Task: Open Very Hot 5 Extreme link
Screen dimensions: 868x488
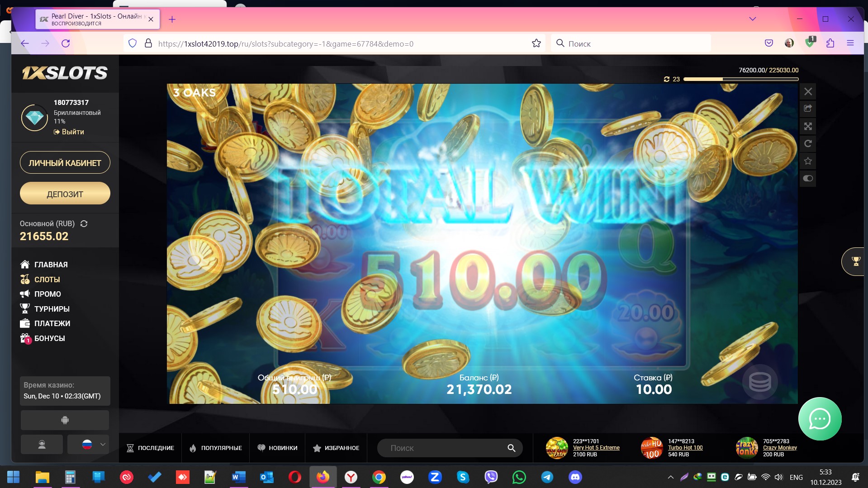Action: tap(596, 448)
